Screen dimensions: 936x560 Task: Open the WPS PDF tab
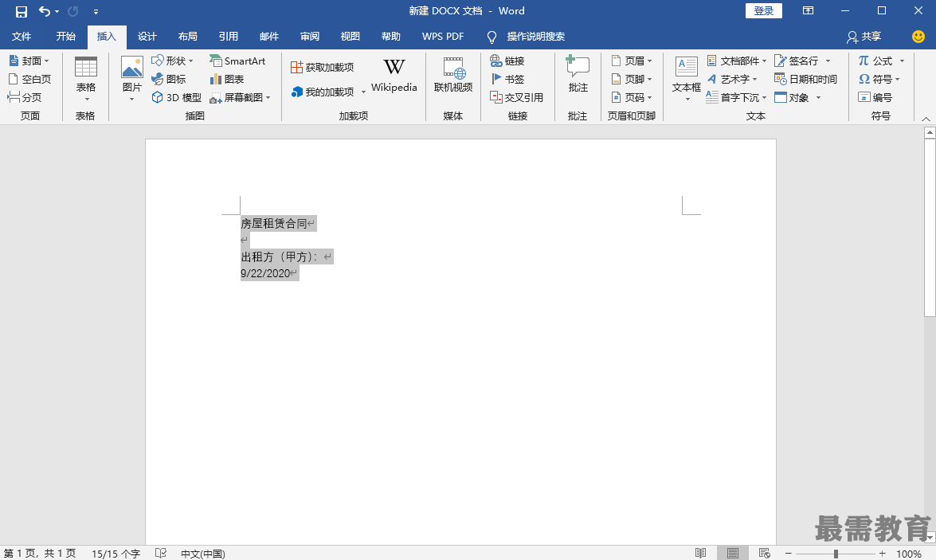[443, 37]
